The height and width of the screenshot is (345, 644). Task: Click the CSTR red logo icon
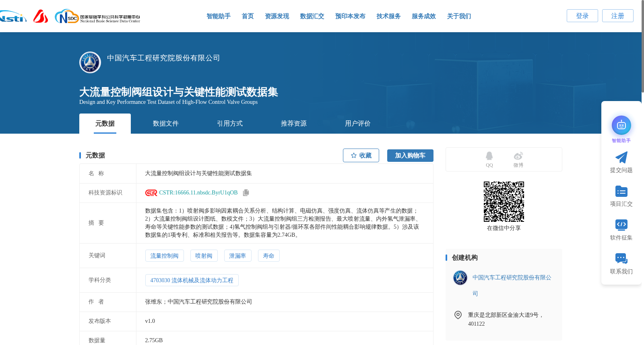[x=151, y=193]
